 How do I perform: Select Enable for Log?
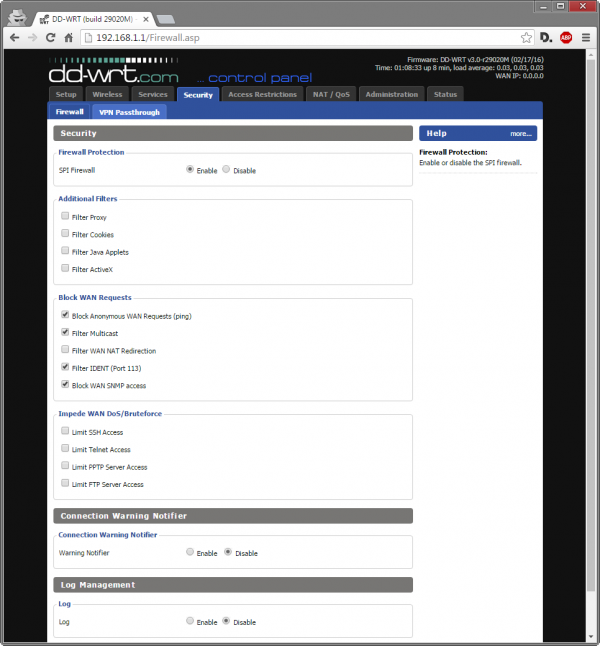click(x=190, y=621)
